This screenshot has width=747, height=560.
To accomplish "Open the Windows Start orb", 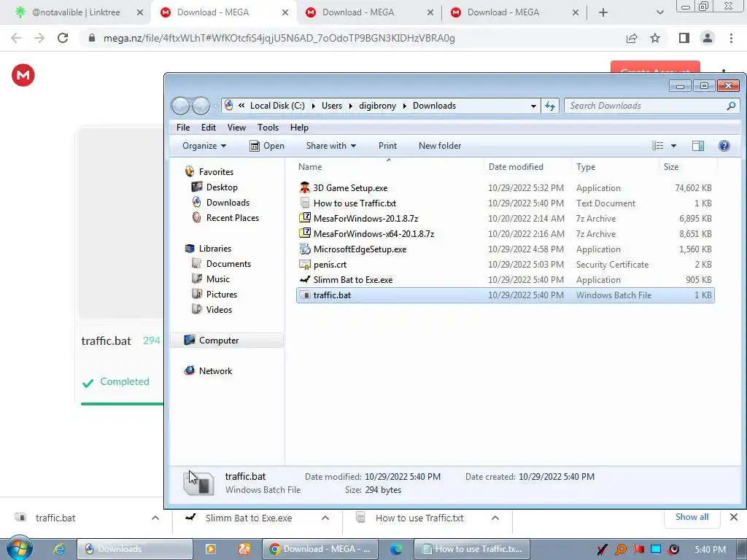I will coord(19,548).
